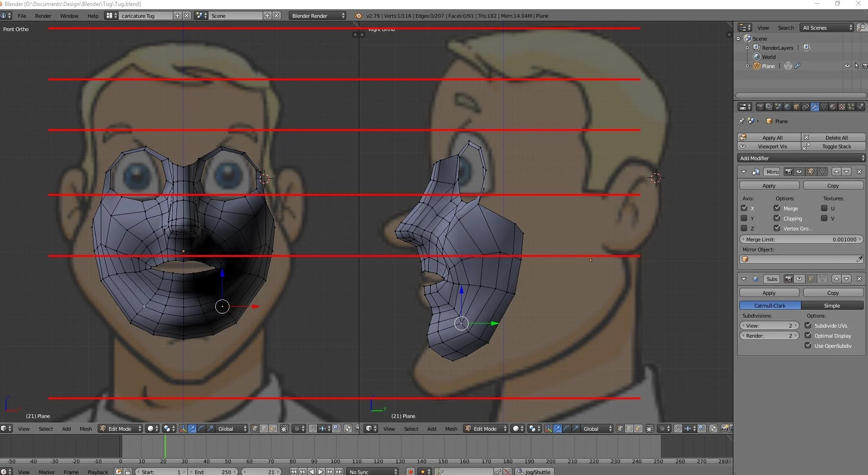Click the Delete All modifiers button
This screenshot has width=868, height=475.
[x=833, y=137]
